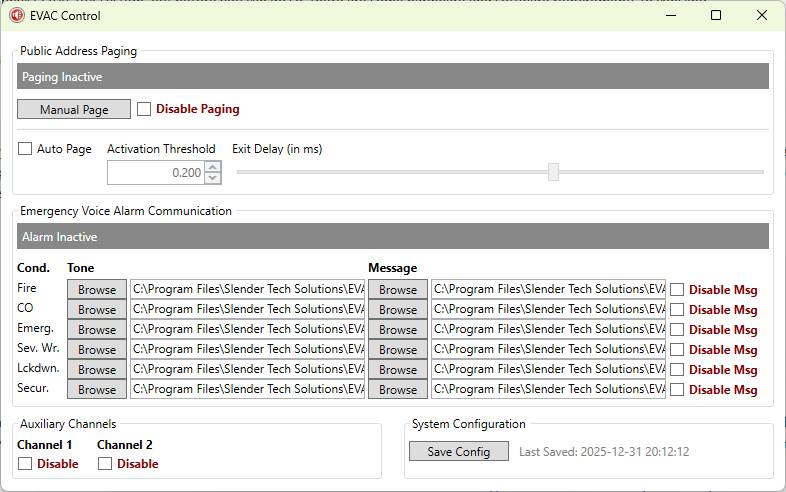The image size is (786, 492).
Task: Check Disable Msg for Fire condition
Action: pos(677,290)
